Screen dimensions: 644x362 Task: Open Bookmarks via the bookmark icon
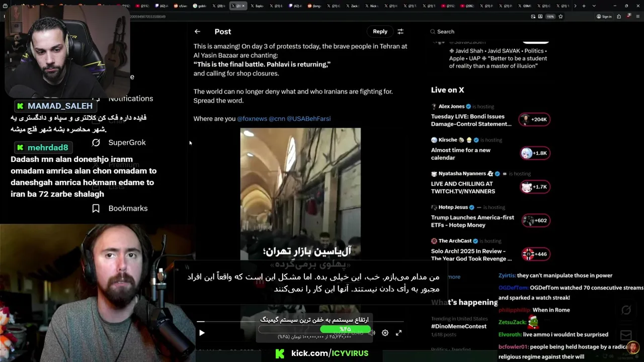coord(96,208)
